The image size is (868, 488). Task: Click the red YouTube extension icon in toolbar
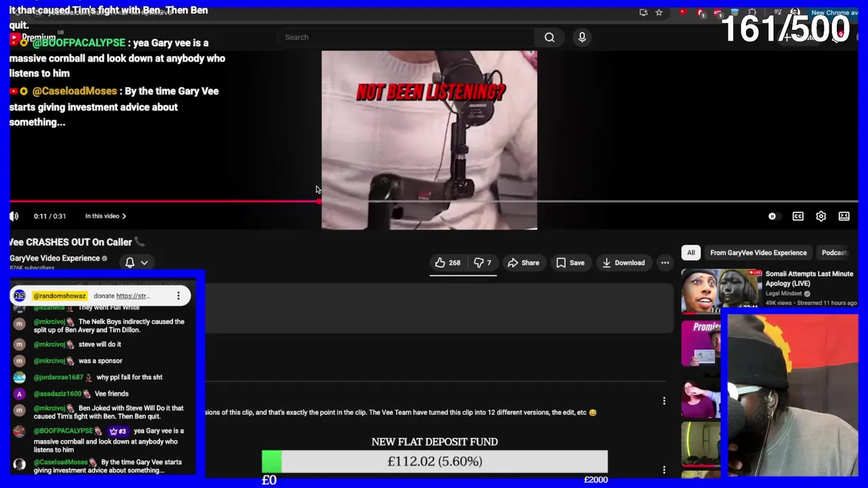coord(683,12)
